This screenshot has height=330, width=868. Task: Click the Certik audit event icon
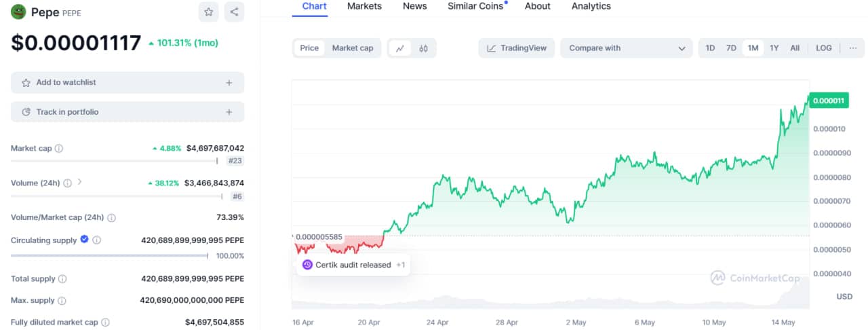(307, 265)
